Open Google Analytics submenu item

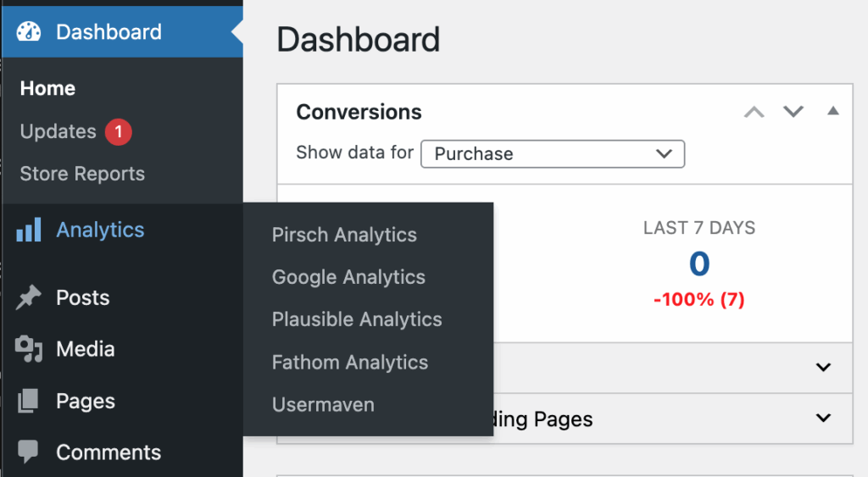coord(348,277)
